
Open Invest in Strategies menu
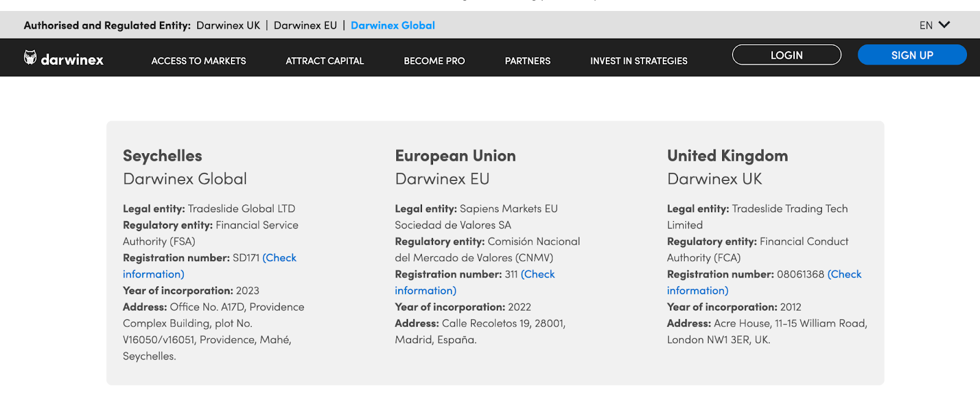[638, 61]
